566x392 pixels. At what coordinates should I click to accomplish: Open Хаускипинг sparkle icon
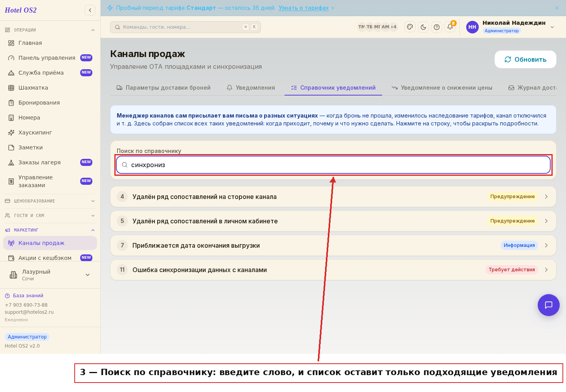[x=11, y=133]
